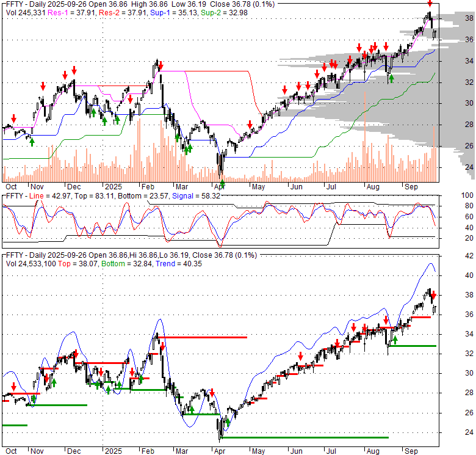Click the Top = 83.11 oscillator label
This screenshot has width=476, height=455.
[95, 196]
